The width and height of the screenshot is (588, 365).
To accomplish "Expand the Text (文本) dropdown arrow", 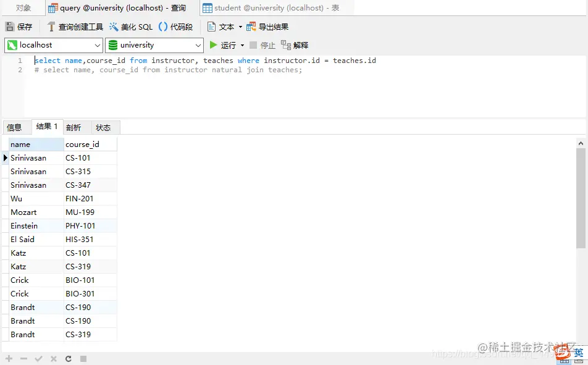I will (x=240, y=27).
